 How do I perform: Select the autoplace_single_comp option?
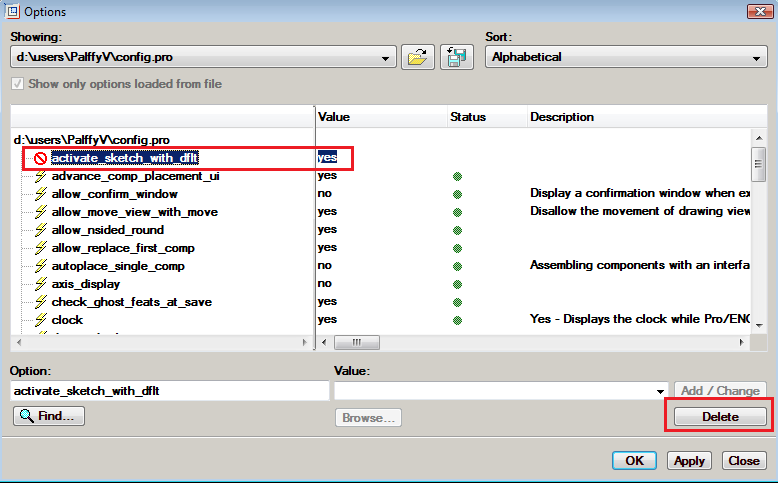tap(118, 266)
